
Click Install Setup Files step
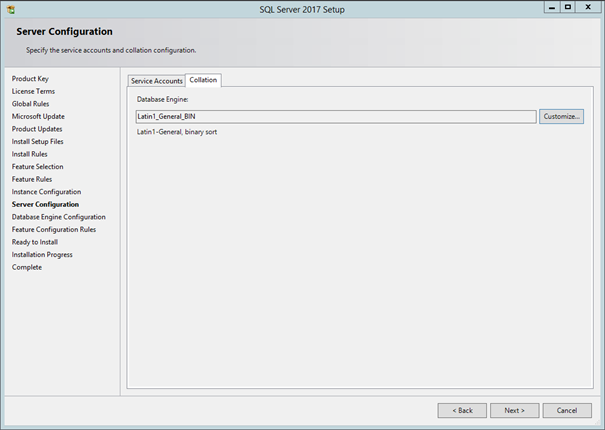pos(37,141)
